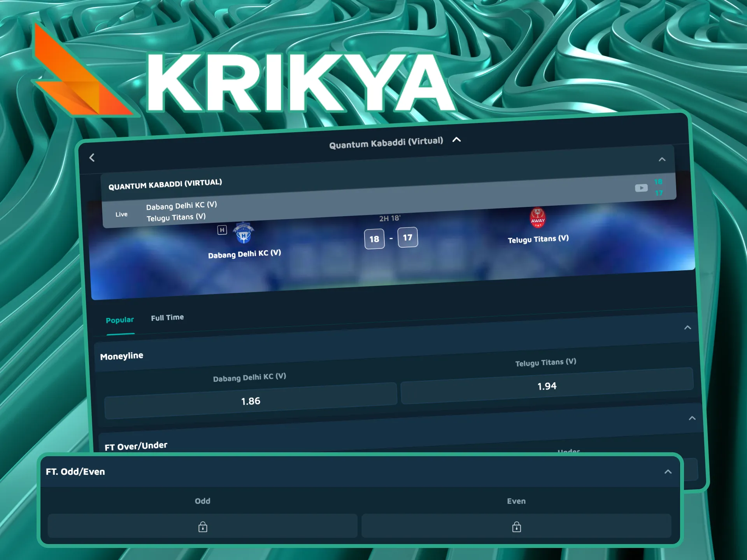Collapse the Quantum Kabaddi (Virtual) header
The image size is (747, 560).
tap(457, 140)
